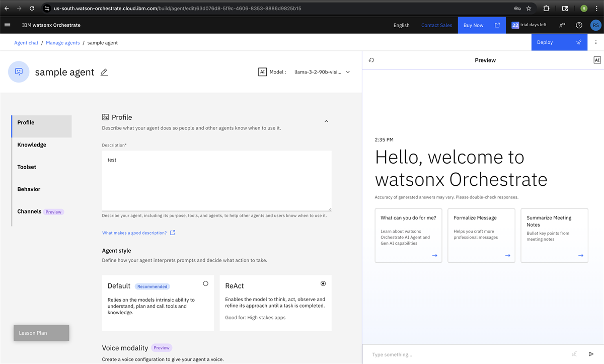Open the hamburger navigation menu
This screenshot has height=364, width=604.
pyautogui.click(x=7, y=25)
